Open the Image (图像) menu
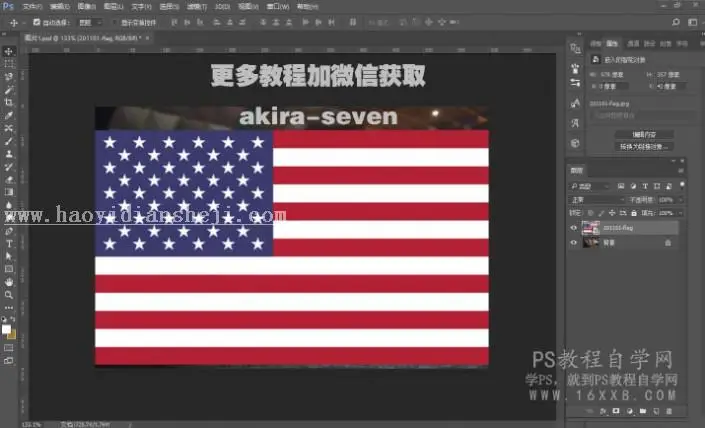The height and width of the screenshot is (428, 705). pyautogui.click(x=87, y=7)
